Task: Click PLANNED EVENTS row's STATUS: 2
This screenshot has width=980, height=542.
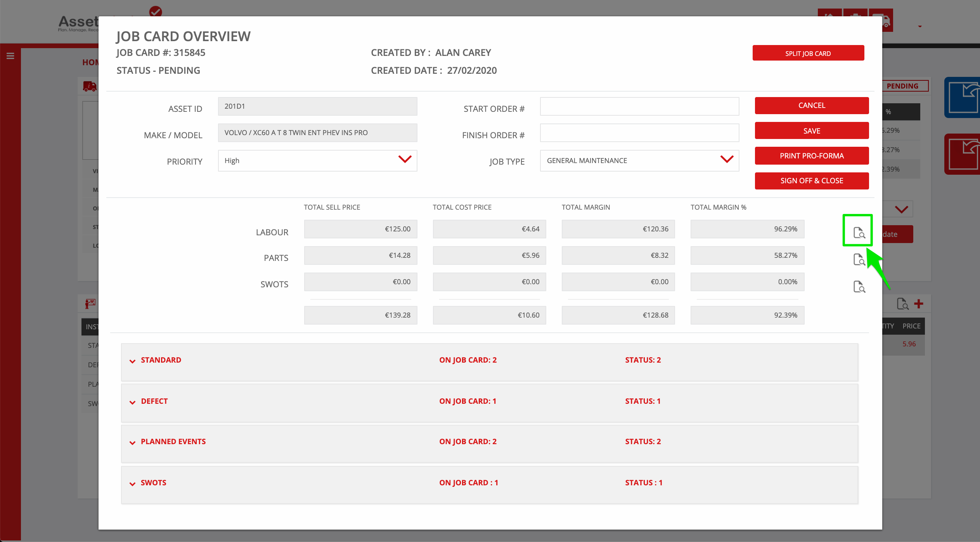Action: pos(643,441)
